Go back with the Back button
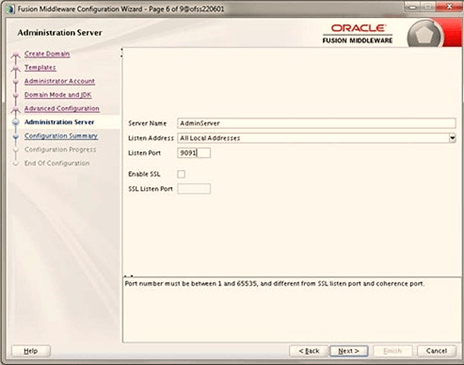The height and width of the screenshot is (365, 464). 309,351
